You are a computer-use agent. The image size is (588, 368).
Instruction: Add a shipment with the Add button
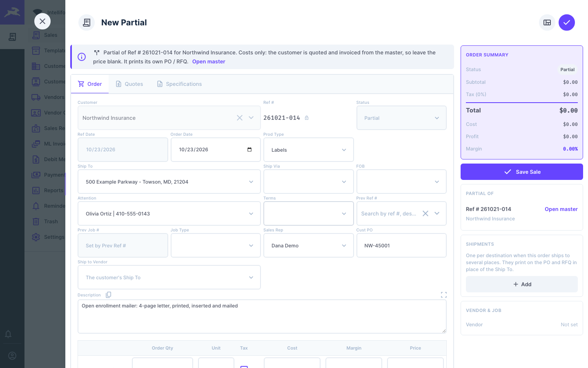click(522, 284)
